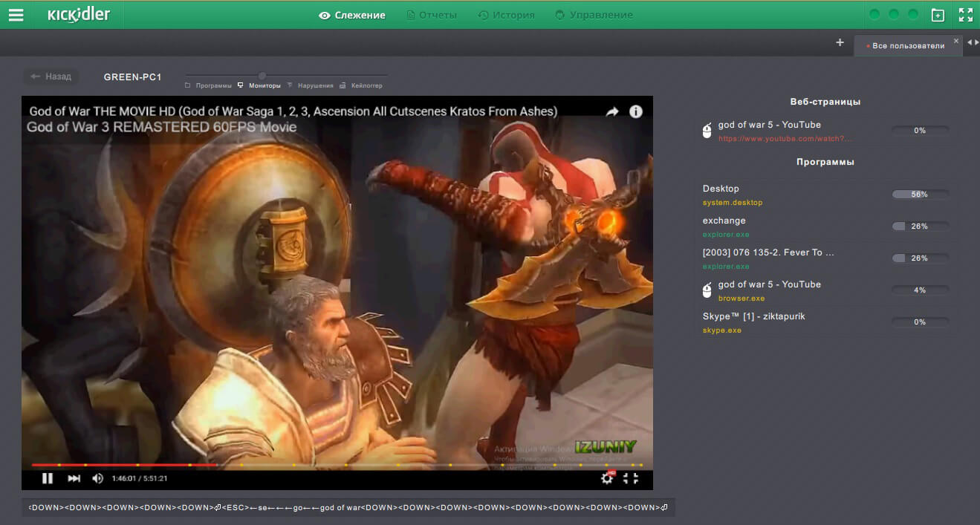Seek on the red video progress bar
This screenshot has width=980, height=525.
pyautogui.click(x=337, y=465)
